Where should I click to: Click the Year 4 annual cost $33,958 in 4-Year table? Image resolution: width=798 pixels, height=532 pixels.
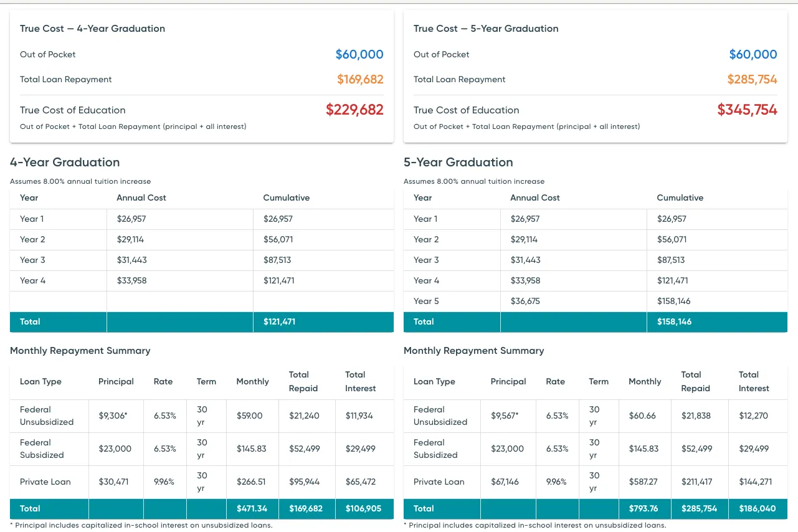[132, 281]
